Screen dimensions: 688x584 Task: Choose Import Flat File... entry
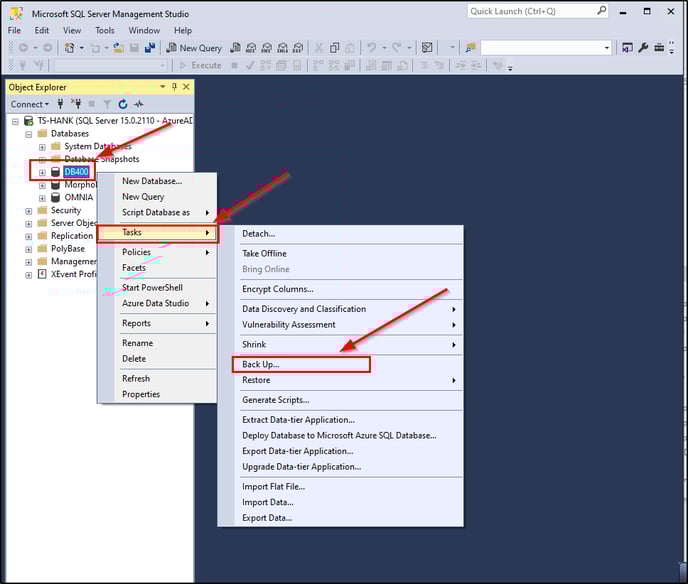tap(340, 487)
